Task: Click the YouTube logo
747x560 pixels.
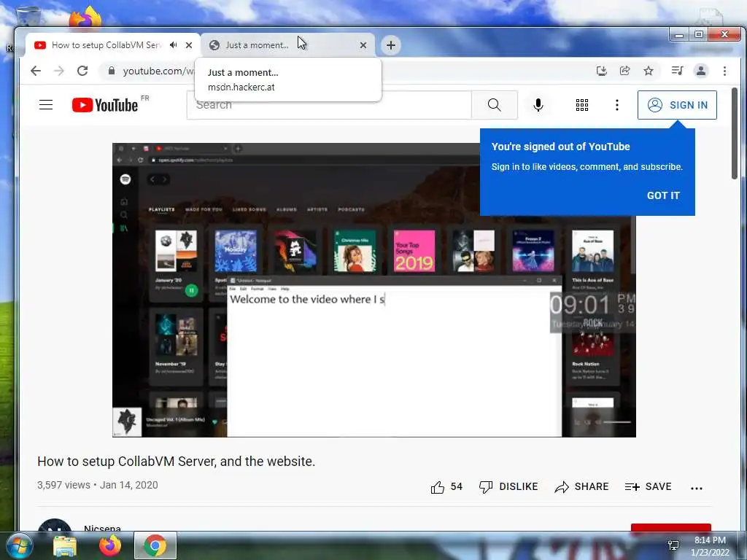Action: (105, 105)
